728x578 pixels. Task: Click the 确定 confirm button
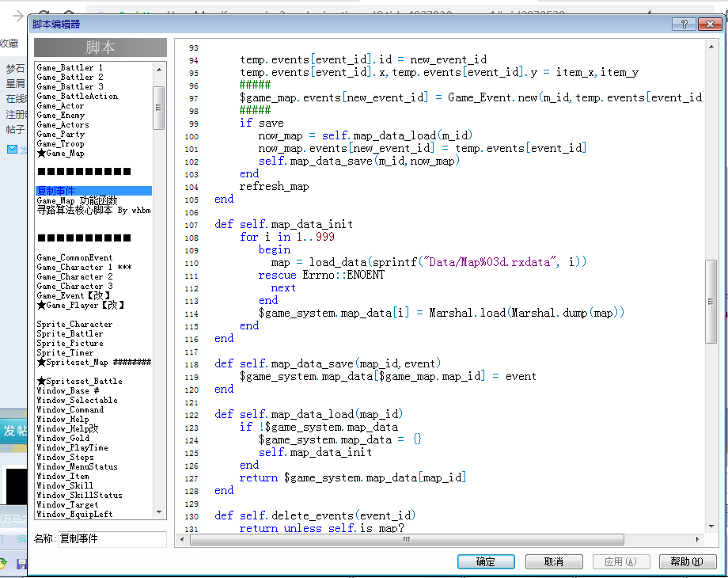pyautogui.click(x=486, y=561)
